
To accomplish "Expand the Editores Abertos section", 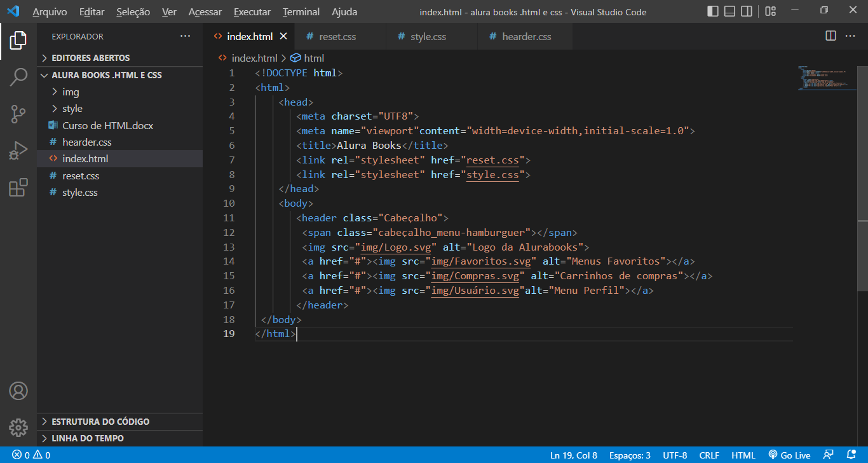I will point(119,58).
